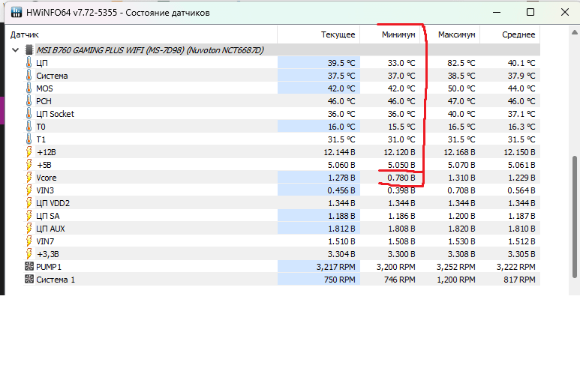Screen dimensions: 580x392
Task: Click the motherboard chip icon beside MSI B760
Action: click(x=29, y=50)
